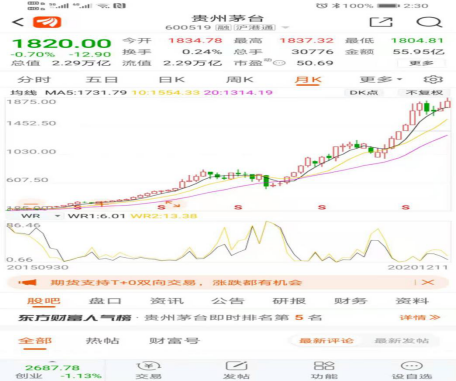The height and width of the screenshot is (381, 456).
Task: Tap the 设自选 watchlist icon
Action: pos(412,370)
